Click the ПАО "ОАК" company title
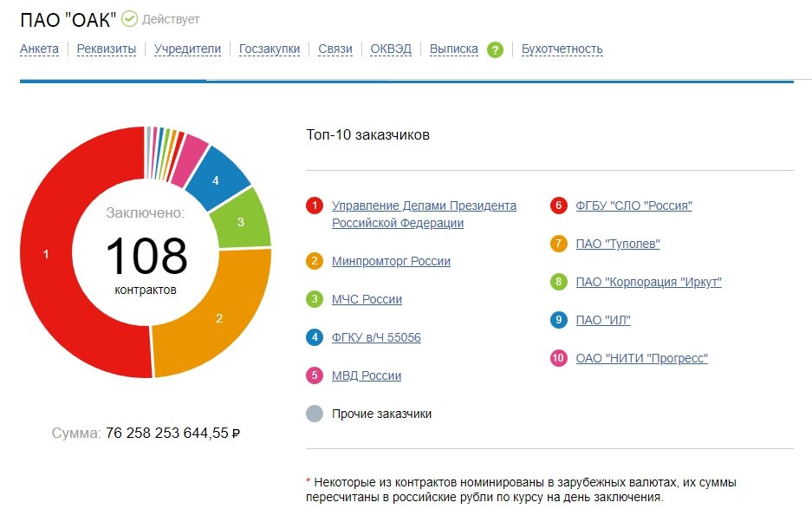812x522 pixels. click(68, 20)
